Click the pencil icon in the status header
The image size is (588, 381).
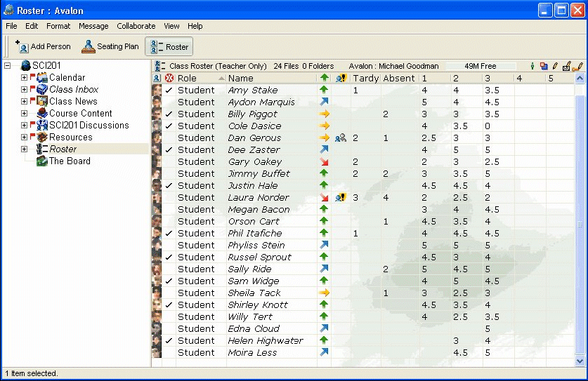554,67
